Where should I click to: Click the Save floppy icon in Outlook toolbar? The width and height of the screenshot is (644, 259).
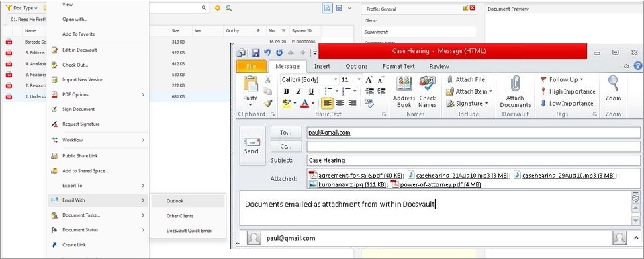[x=255, y=52]
